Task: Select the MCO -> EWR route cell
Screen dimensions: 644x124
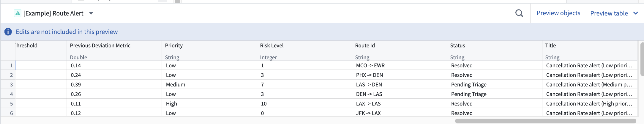Action: point(370,66)
